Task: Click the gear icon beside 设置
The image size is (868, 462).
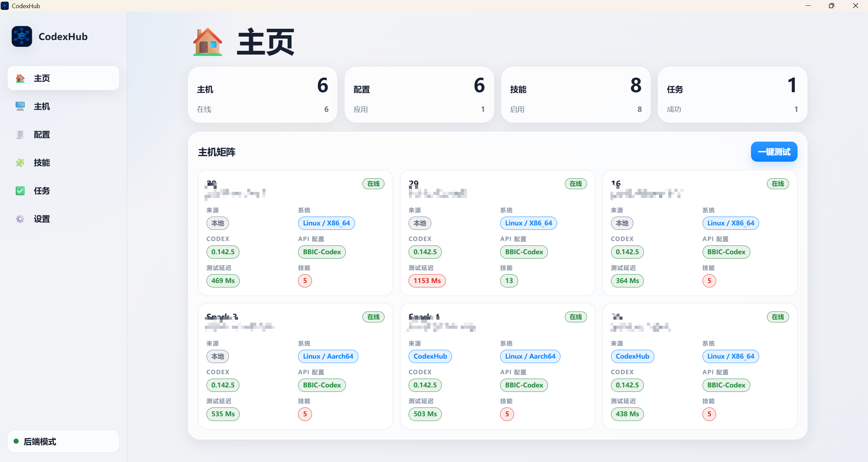Action: click(20, 219)
